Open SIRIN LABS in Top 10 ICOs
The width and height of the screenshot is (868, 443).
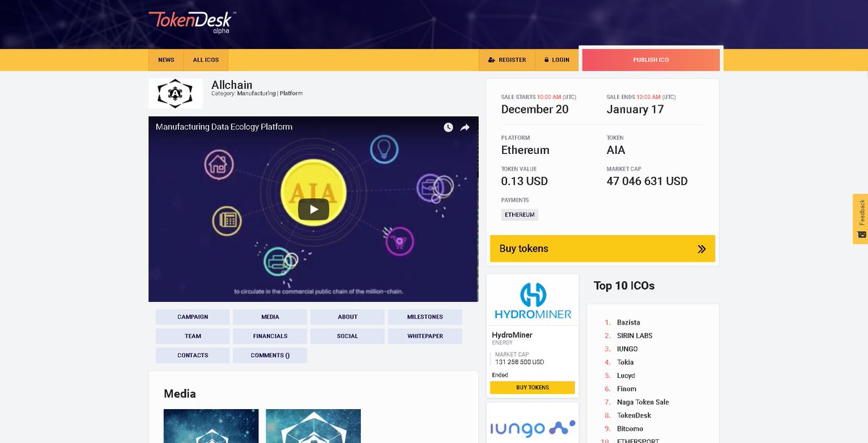pyautogui.click(x=634, y=336)
